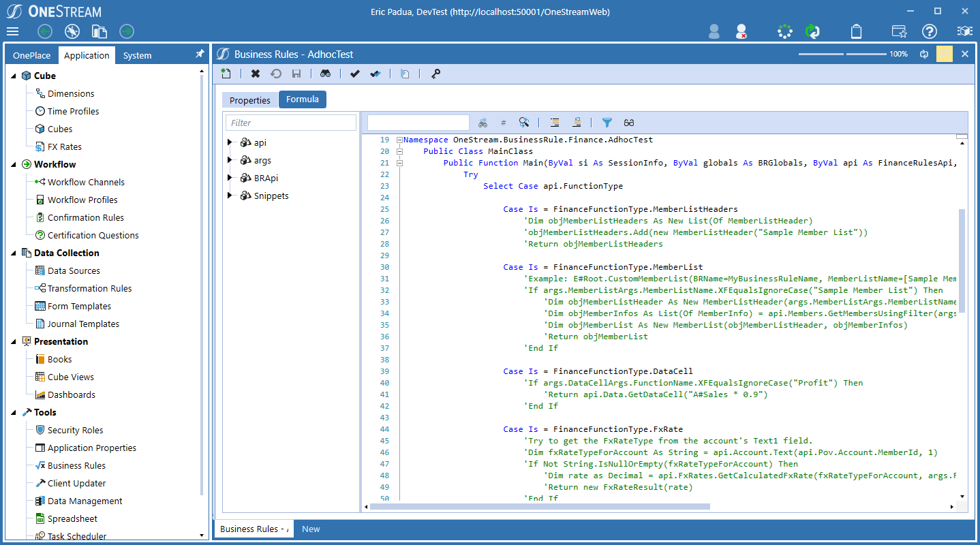
Task: Toggle the yellow highlighted popout button
Action: [945, 54]
